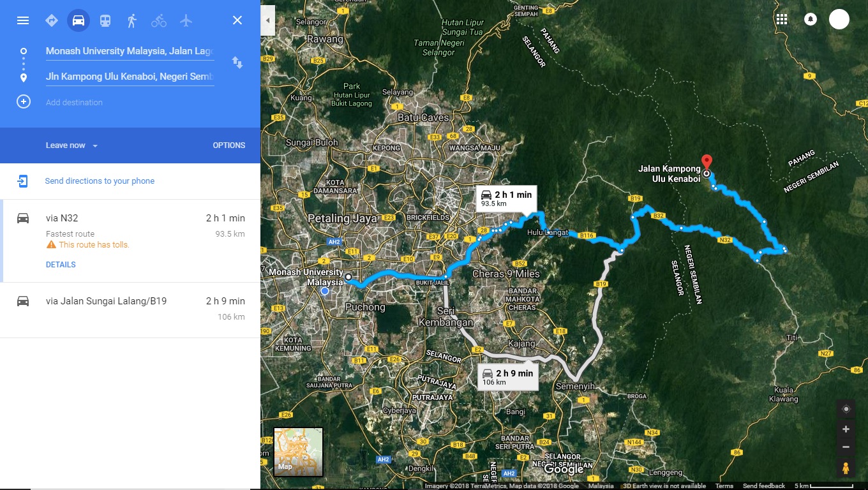Select the driving directions mode
Screen dimensions: 868x490
point(78,20)
